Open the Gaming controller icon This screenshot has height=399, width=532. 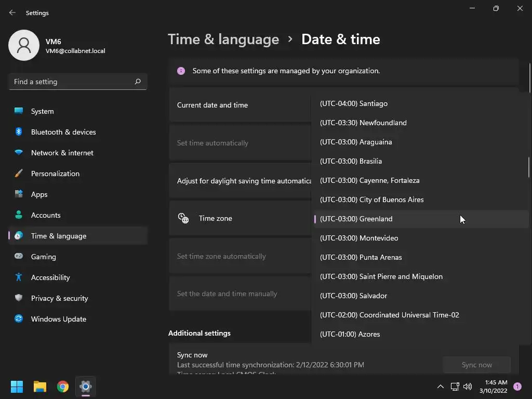tap(19, 256)
